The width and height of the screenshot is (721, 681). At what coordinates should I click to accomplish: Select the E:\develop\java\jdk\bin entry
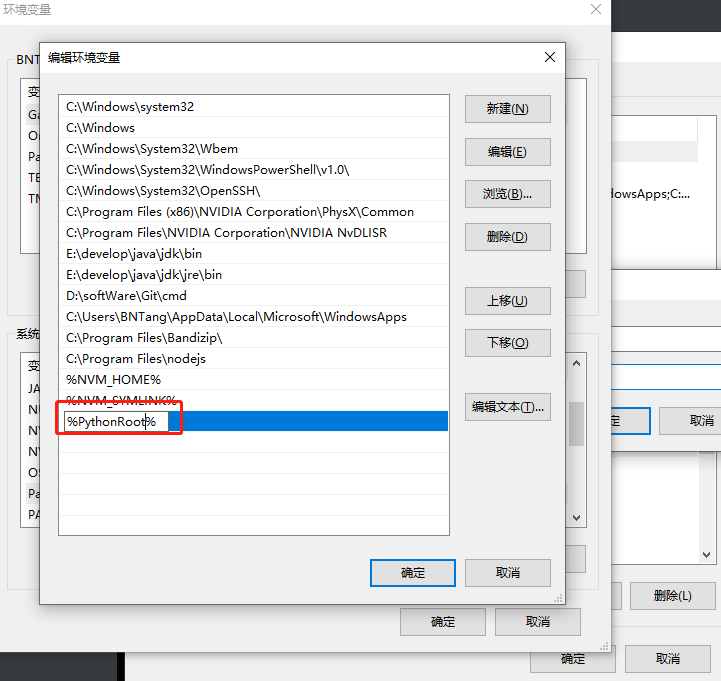pyautogui.click(x=254, y=254)
